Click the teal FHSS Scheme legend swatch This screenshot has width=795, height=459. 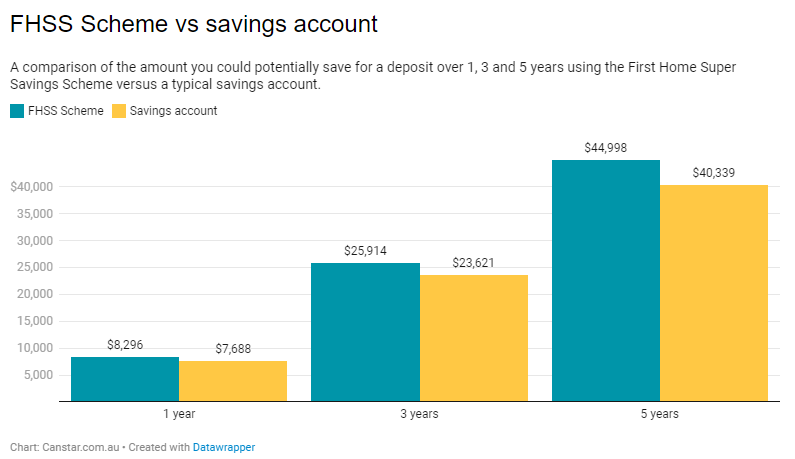(17, 111)
